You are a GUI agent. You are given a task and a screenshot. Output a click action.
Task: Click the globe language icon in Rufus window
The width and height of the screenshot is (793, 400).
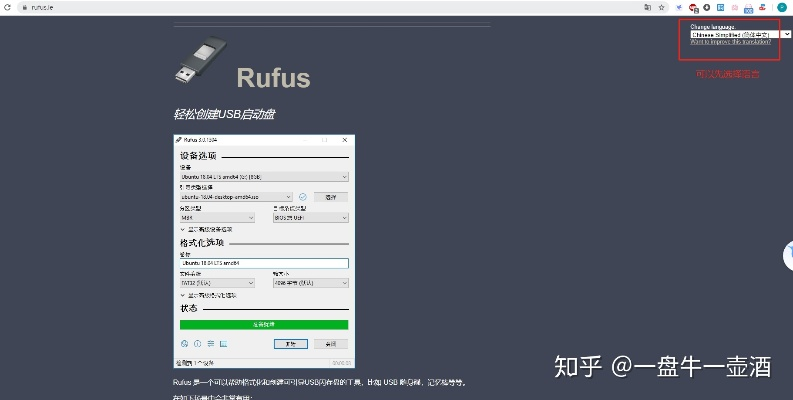(x=184, y=344)
